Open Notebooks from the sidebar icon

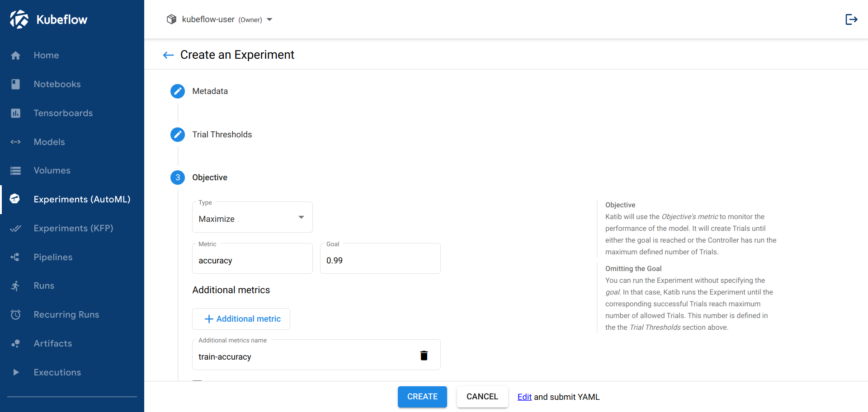16,84
